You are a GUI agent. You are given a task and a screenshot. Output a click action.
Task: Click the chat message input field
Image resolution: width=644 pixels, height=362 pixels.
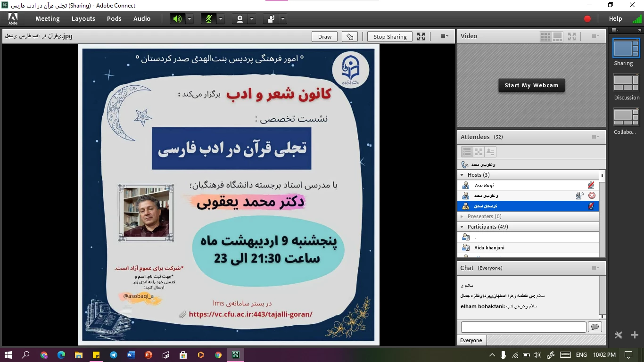[523, 327]
